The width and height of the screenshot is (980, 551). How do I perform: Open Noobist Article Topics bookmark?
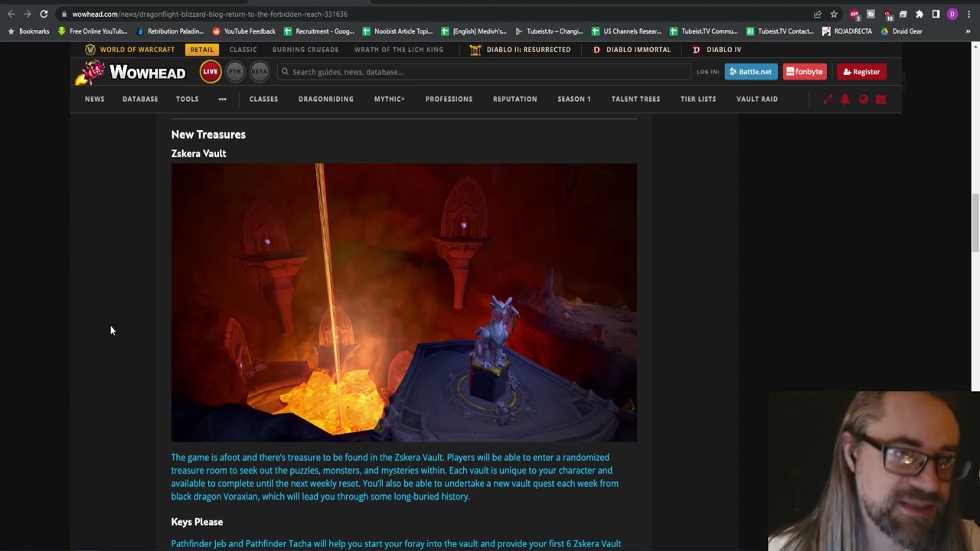click(x=397, y=31)
